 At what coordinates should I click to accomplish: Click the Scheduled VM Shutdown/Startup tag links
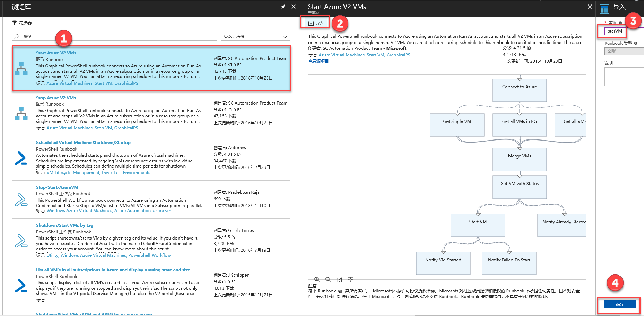coord(98,173)
